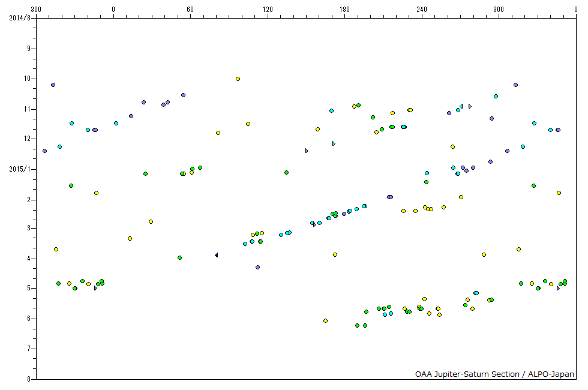Select the lone green point at 2015/1 near longitude 135
Viewport: 588px width, 390px height.
(287, 173)
